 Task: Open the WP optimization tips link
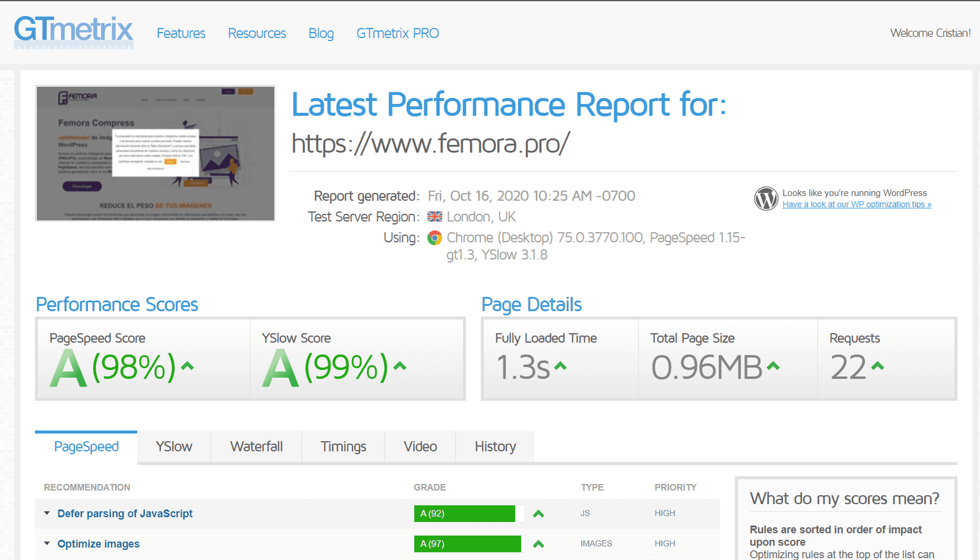coord(856,205)
